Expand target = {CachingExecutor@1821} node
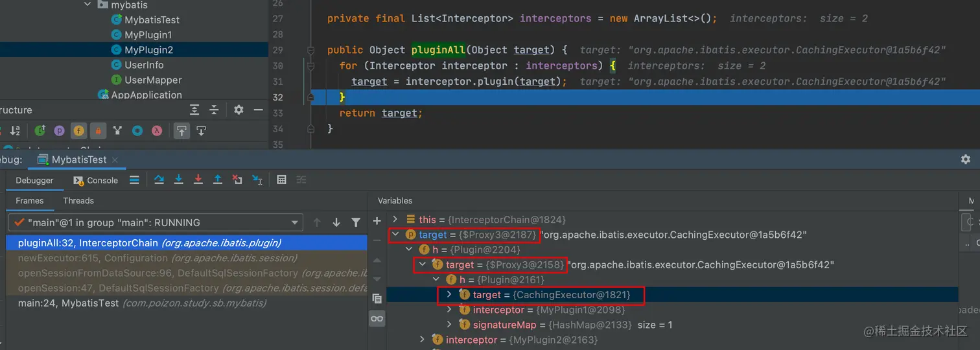Screen dimensions: 980x350 (x=449, y=295)
